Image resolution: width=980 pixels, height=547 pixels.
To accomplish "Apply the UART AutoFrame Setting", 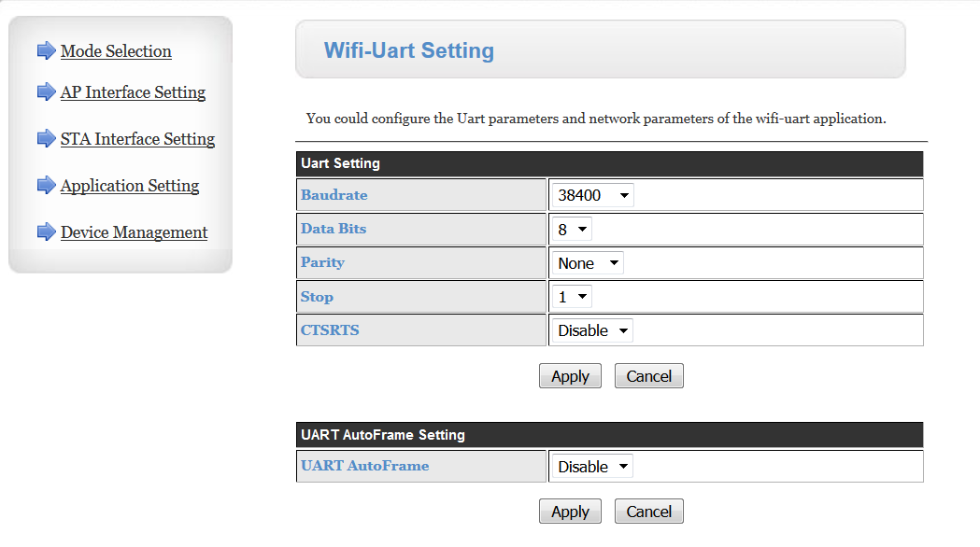I will pyautogui.click(x=570, y=512).
